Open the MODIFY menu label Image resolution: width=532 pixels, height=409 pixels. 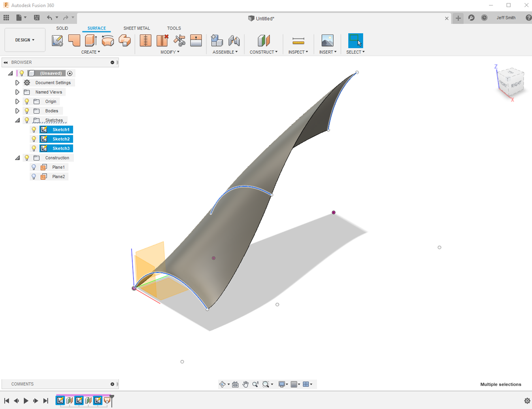point(170,52)
